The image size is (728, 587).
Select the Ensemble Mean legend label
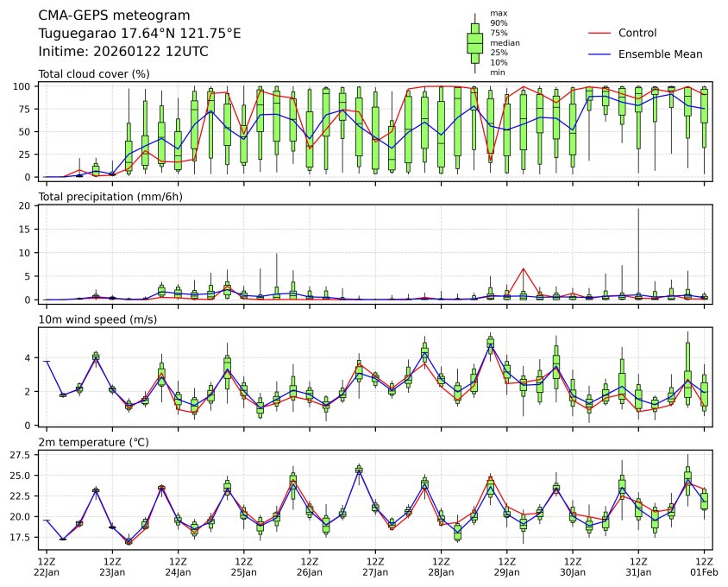click(661, 54)
